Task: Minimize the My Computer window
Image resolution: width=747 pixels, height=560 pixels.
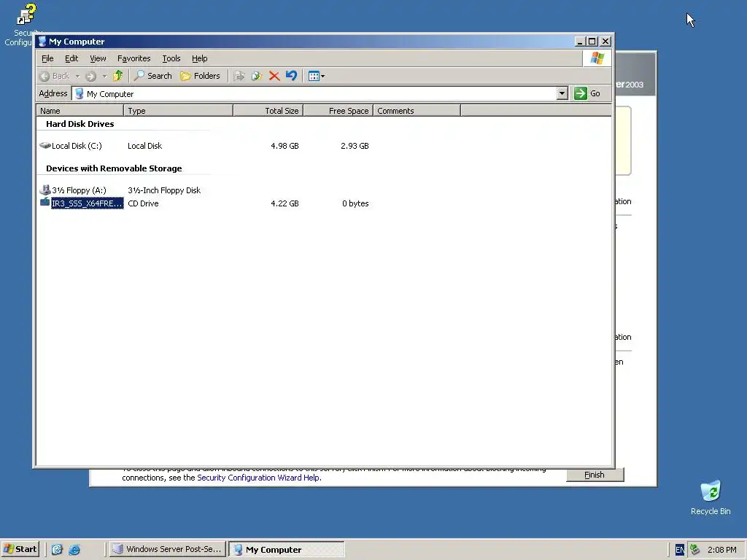Action: coord(580,42)
